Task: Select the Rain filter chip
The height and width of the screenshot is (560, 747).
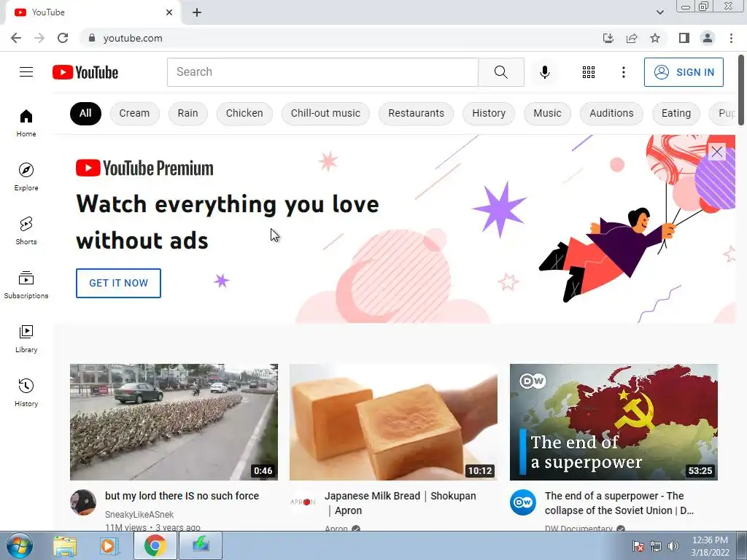Action: tap(187, 113)
